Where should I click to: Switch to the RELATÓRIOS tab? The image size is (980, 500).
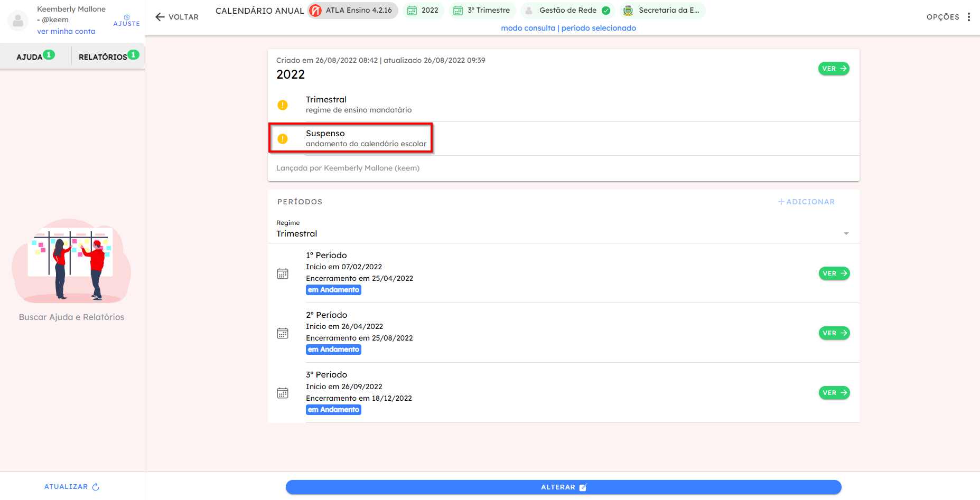[108, 56]
